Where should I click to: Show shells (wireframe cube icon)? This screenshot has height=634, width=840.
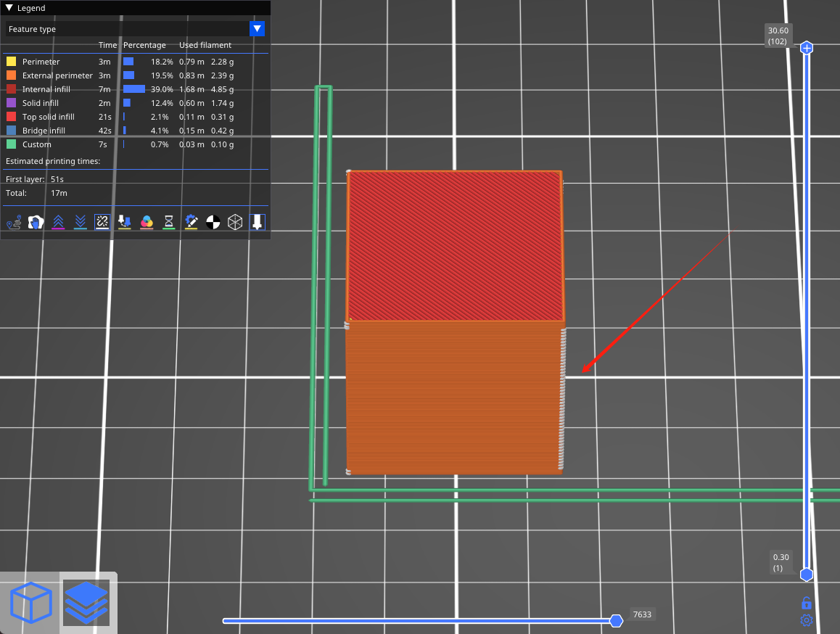[235, 222]
